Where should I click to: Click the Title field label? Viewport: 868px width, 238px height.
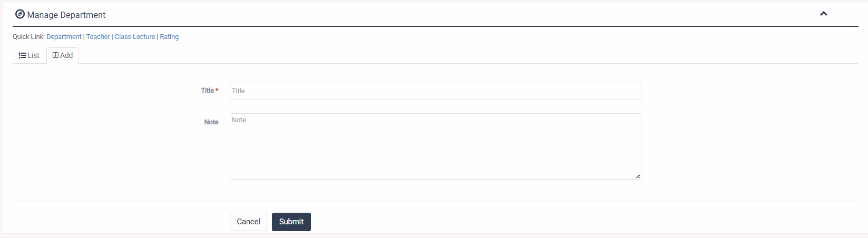pyautogui.click(x=207, y=91)
